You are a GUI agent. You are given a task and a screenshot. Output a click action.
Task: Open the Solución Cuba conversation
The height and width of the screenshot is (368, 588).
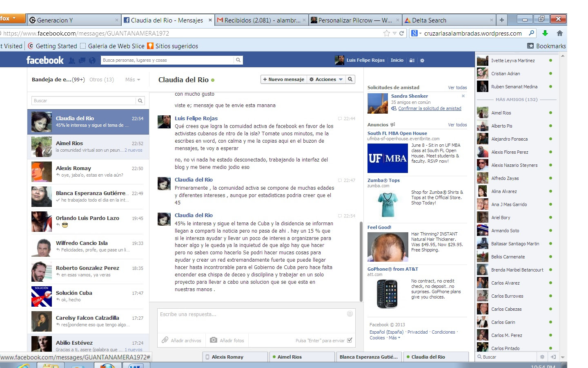(x=88, y=296)
